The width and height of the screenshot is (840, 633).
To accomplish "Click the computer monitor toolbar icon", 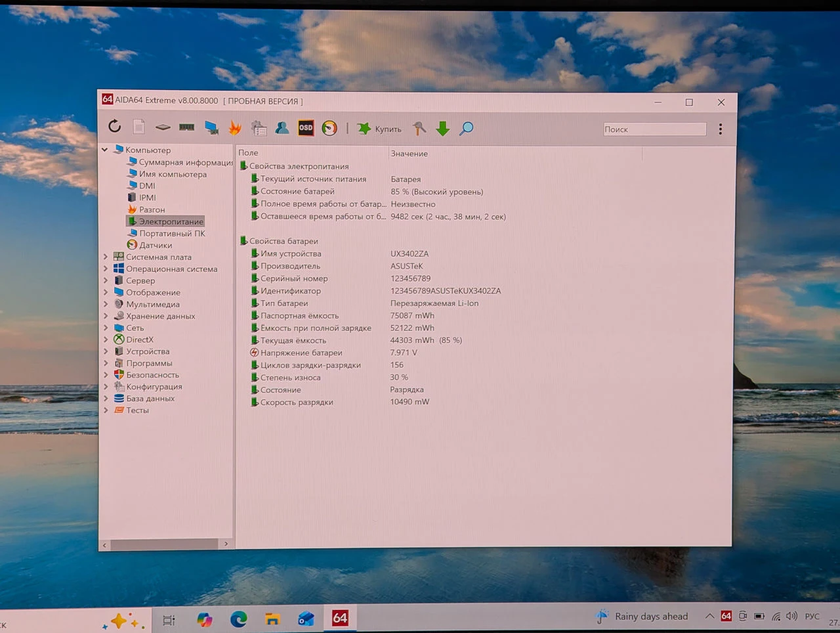I will [211, 128].
